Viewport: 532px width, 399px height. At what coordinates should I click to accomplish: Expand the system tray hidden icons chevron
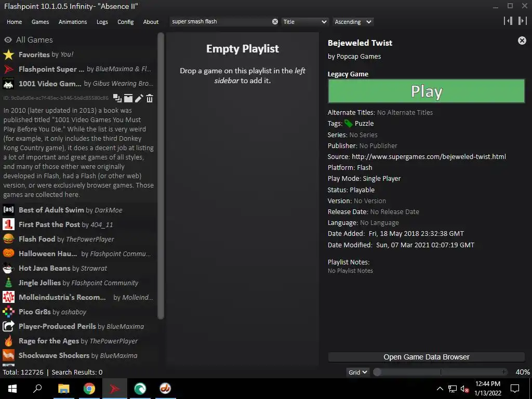tap(440, 389)
